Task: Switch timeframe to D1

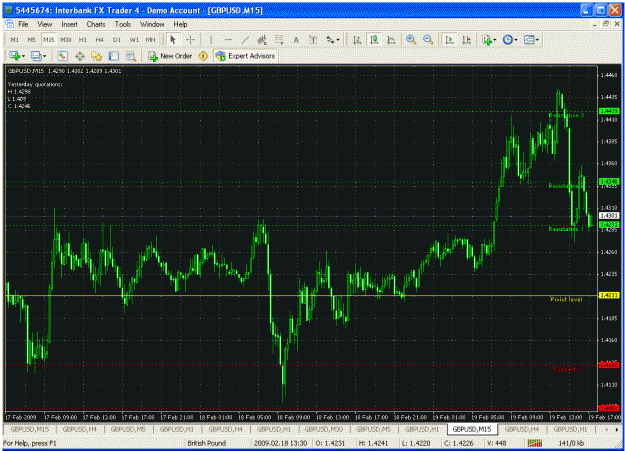Action: tap(117, 40)
